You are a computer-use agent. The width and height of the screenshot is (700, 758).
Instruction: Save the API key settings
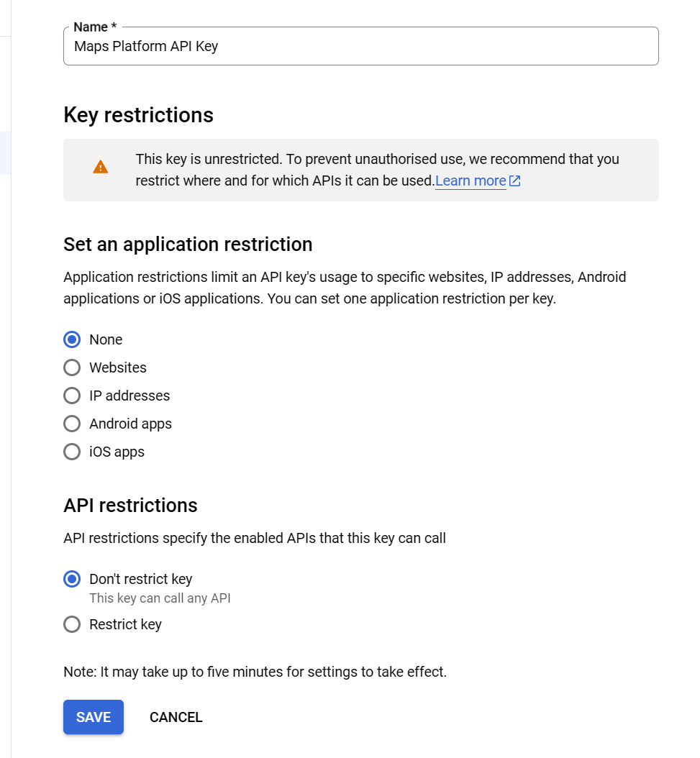[x=94, y=717]
